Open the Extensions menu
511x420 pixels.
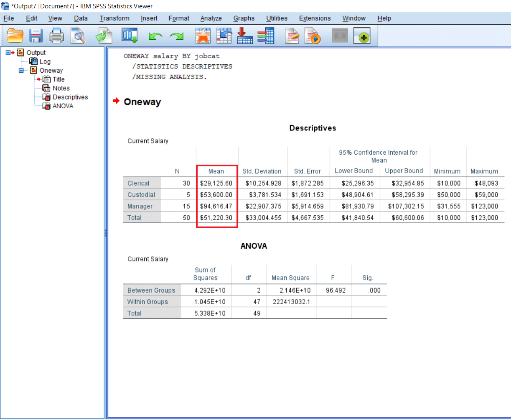[x=315, y=18]
